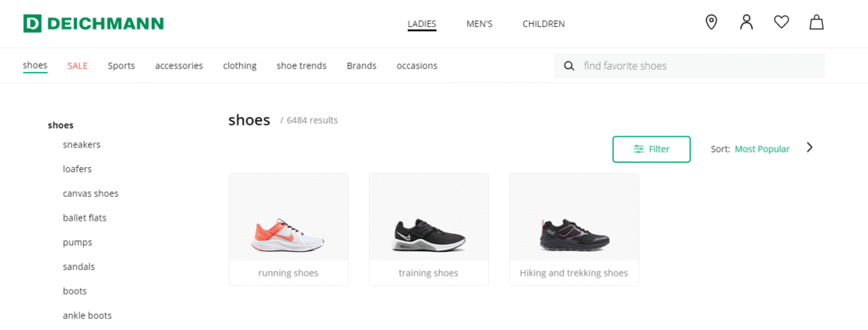The image size is (868, 330).
Task: Open the Most Popular sort dropdown
Action: tap(762, 149)
